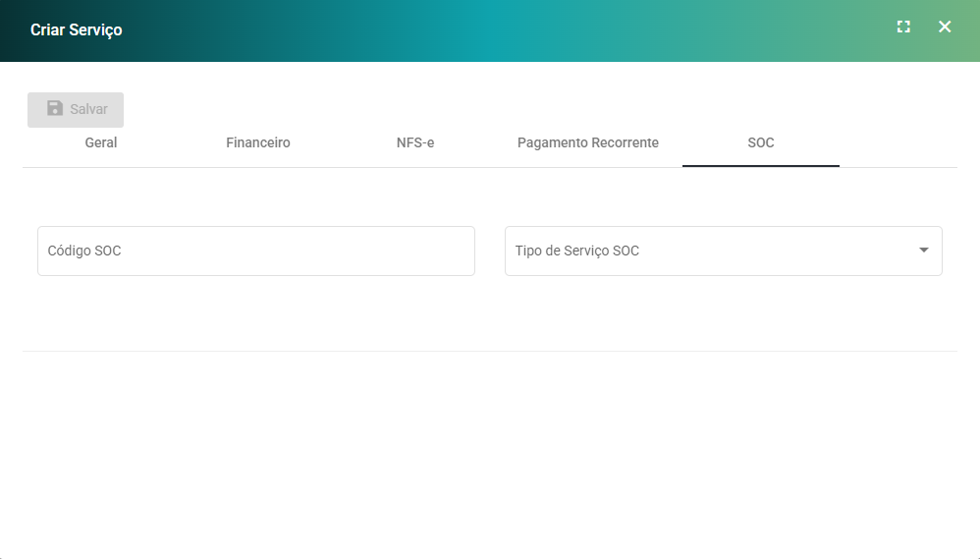Open the Financeiro tab

pyautogui.click(x=258, y=142)
